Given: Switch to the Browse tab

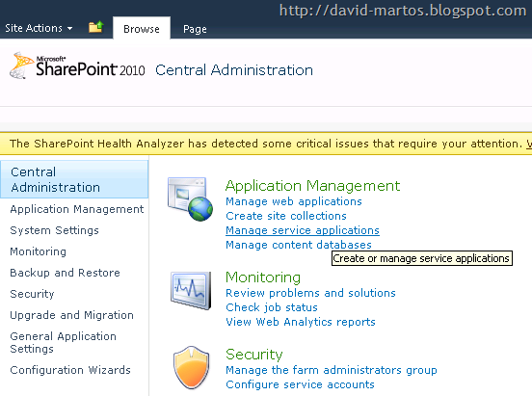Looking at the screenshot, I should (x=142, y=29).
